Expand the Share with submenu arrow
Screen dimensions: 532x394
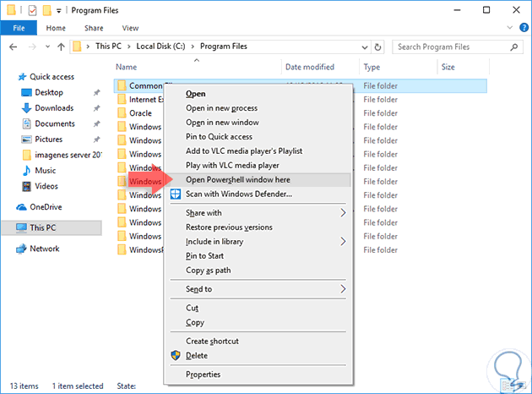[343, 213]
